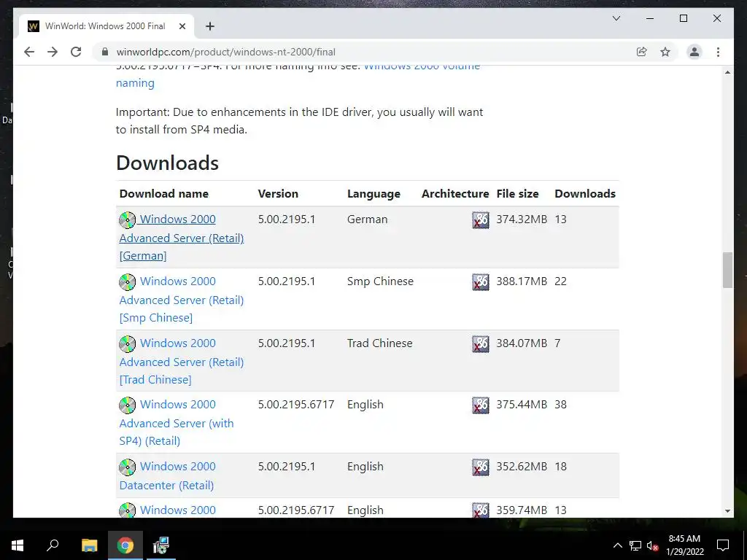The width and height of the screenshot is (747, 560).
Task: Show hidden system tray icons
Action: (x=617, y=545)
